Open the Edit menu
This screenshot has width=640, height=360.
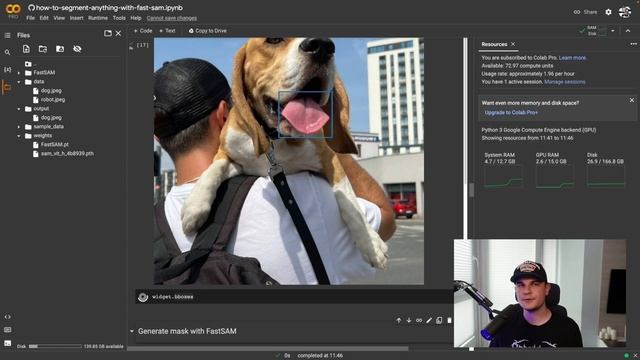44,18
